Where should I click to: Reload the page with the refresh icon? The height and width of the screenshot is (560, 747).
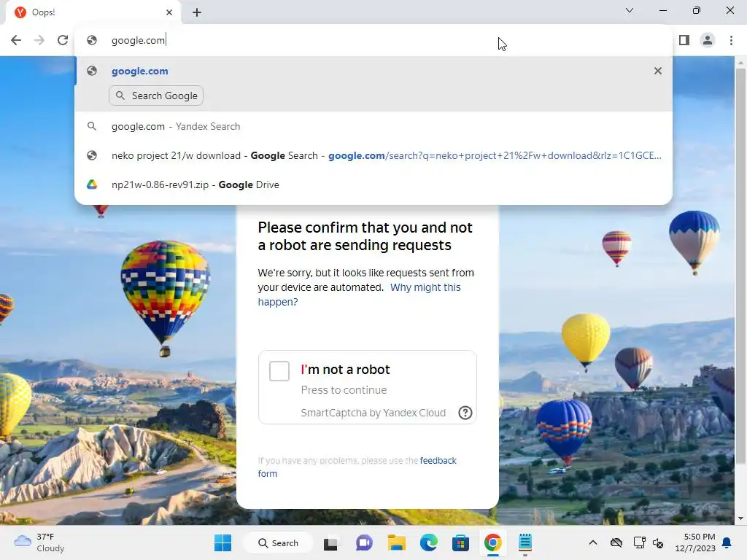click(63, 40)
